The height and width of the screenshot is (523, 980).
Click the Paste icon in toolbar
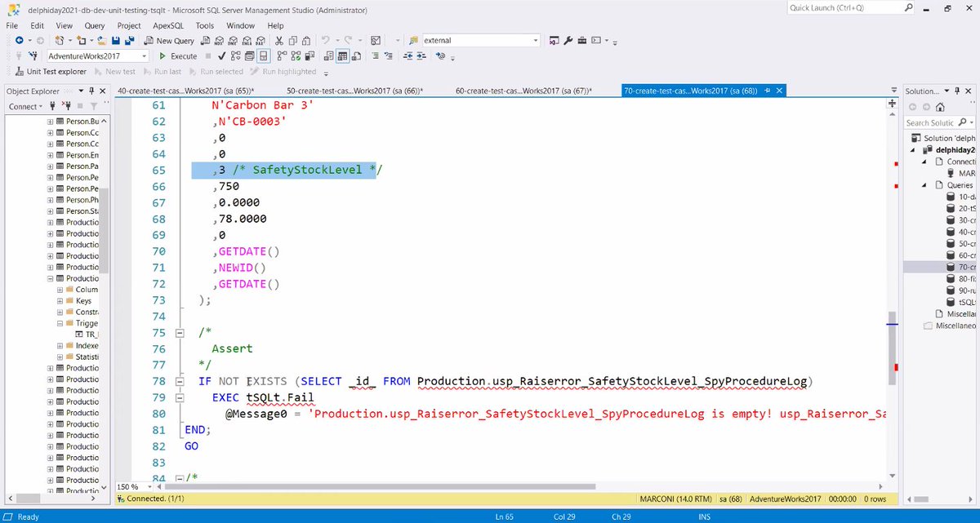tap(306, 40)
